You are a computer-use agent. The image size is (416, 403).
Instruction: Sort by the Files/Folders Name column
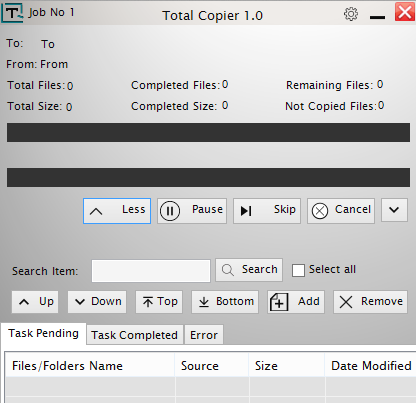pos(90,366)
